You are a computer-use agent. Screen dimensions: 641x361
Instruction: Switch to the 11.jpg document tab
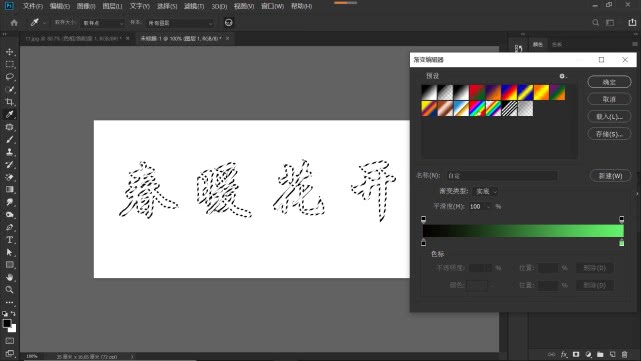click(x=73, y=38)
